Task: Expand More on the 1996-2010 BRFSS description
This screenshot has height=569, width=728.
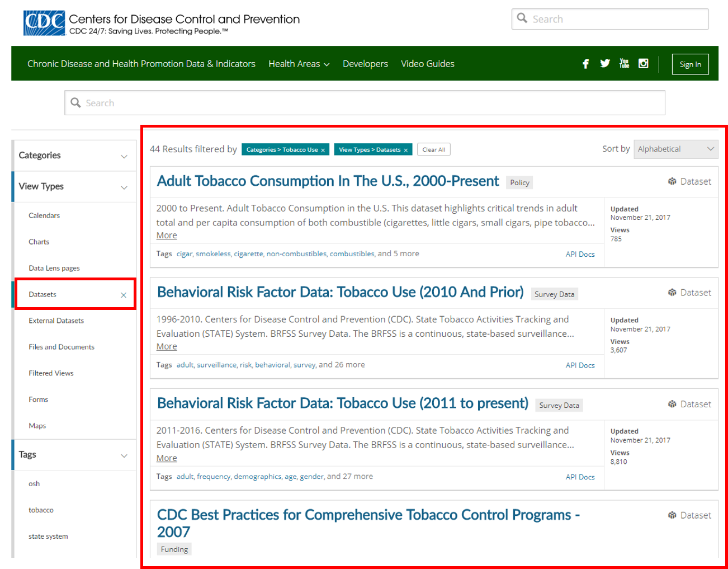Action: click(167, 346)
